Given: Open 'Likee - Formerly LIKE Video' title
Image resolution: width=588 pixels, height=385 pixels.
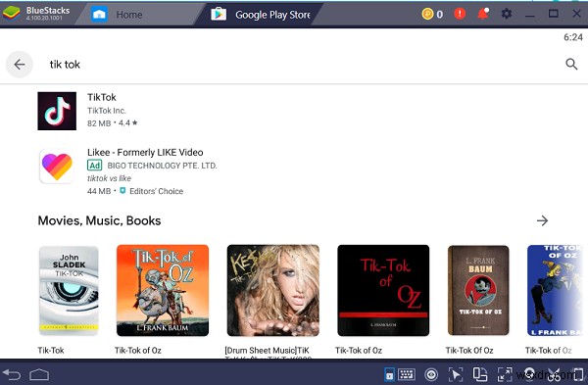Looking at the screenshot, I should pos(145,152).
